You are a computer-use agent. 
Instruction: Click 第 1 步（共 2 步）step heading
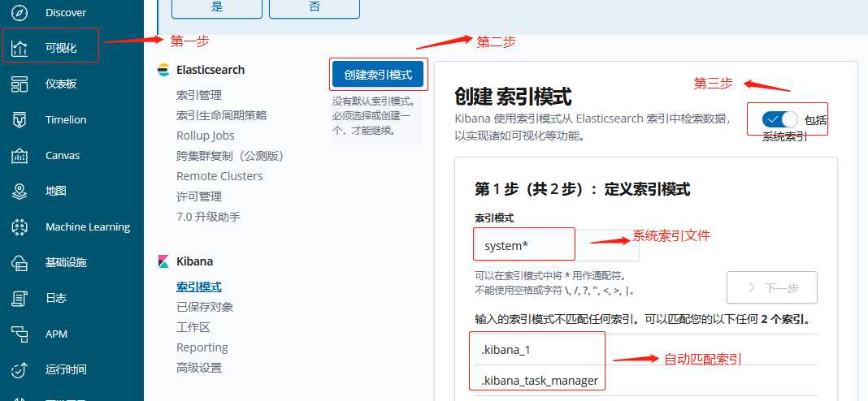(583, 189)
